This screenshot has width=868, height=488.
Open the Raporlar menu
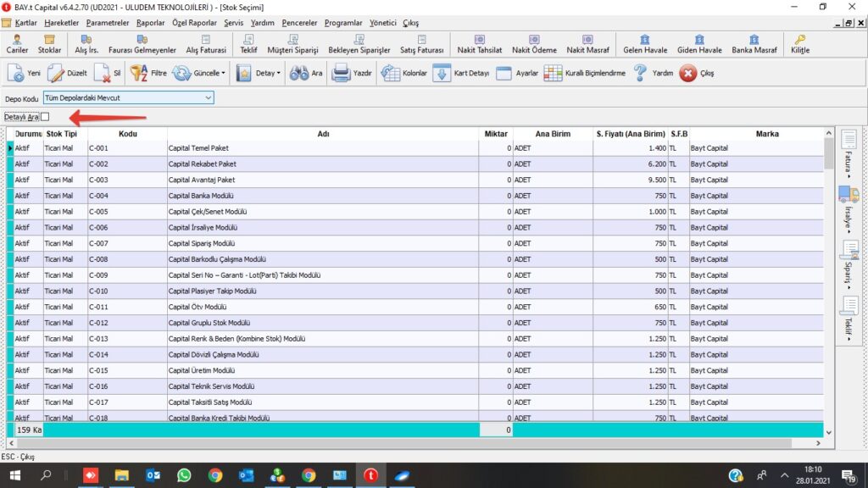149,23
